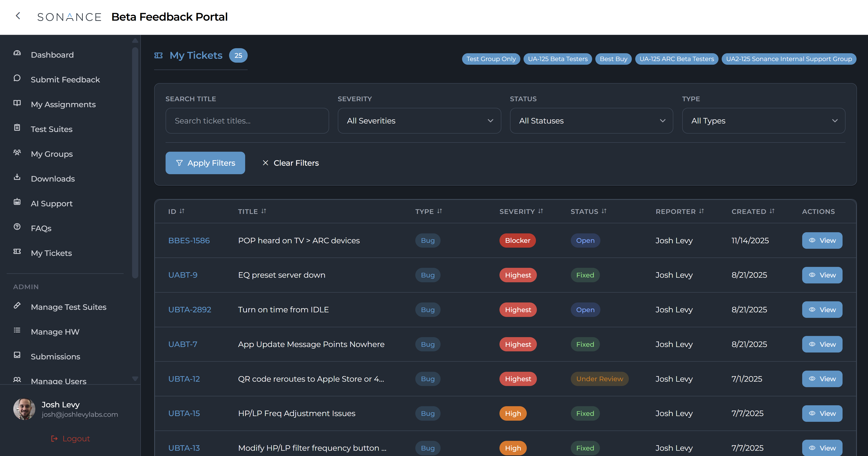Open the All Severities dropdown

(419, 121)
